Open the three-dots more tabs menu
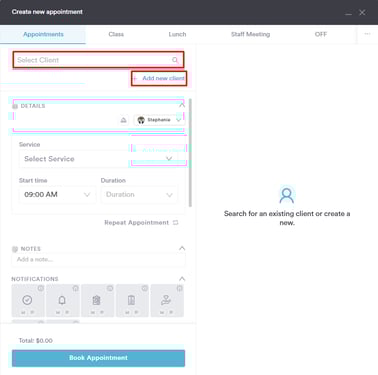 click(367, 34)
